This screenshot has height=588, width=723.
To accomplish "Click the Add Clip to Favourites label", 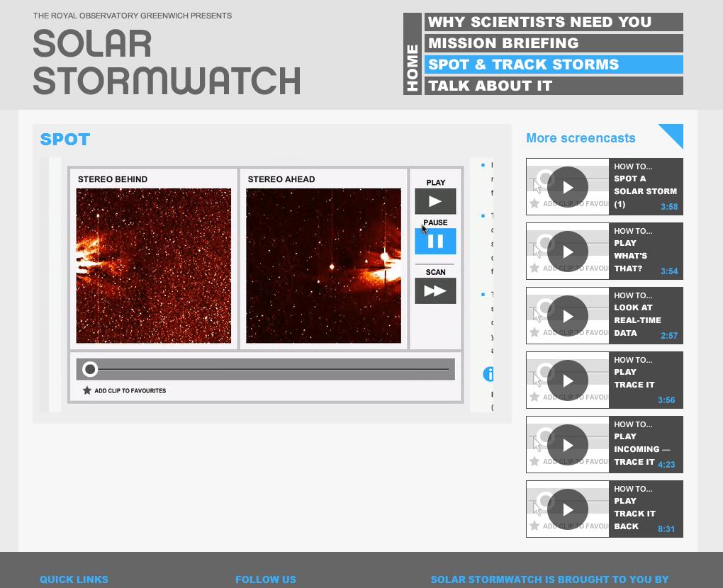I will coord(130,391).
